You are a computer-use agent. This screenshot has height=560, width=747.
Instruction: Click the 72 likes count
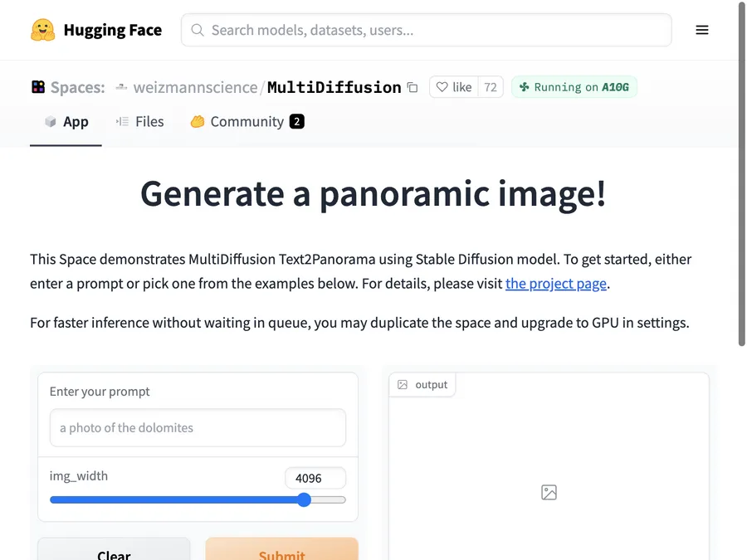[x=491, y=87]
